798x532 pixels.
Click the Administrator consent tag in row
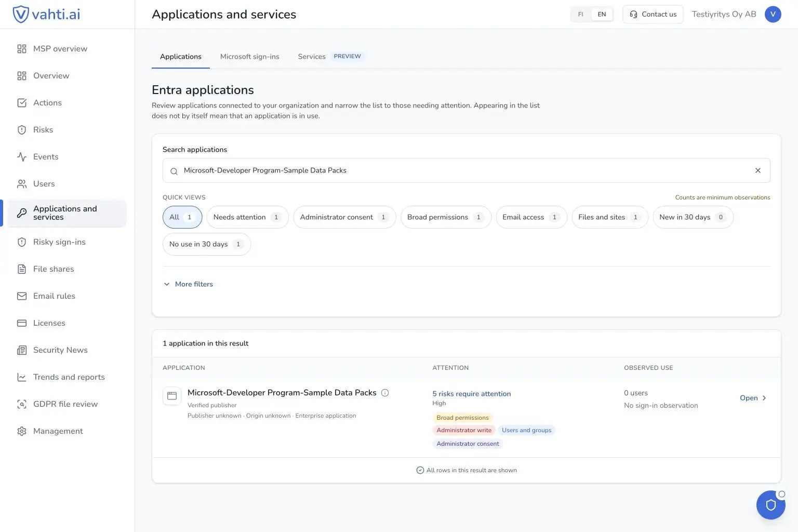click(468, 444)
